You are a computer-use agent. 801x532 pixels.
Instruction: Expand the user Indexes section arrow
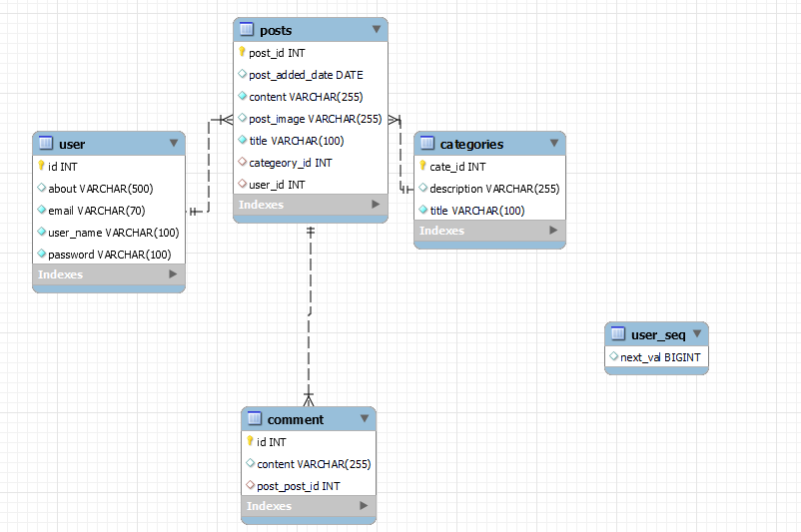pos(173,274)
